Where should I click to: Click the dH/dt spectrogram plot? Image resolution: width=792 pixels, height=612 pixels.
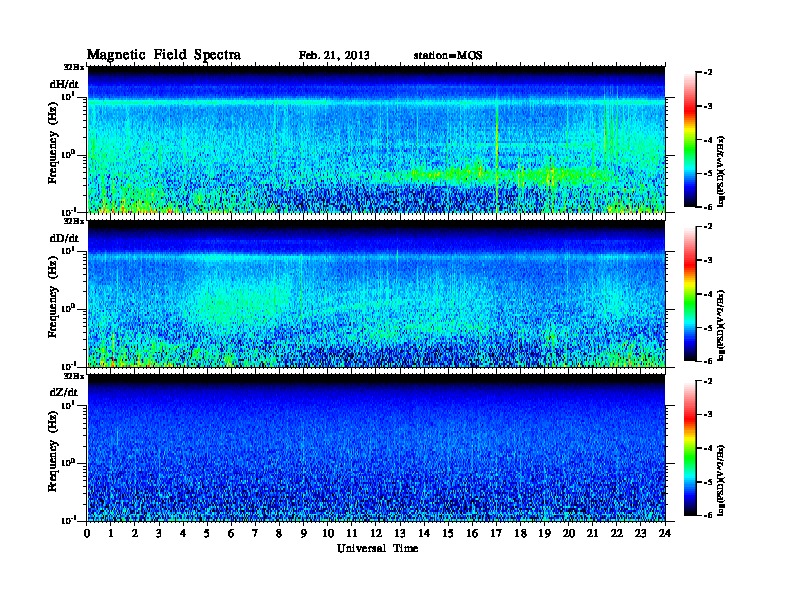point(376,139)
